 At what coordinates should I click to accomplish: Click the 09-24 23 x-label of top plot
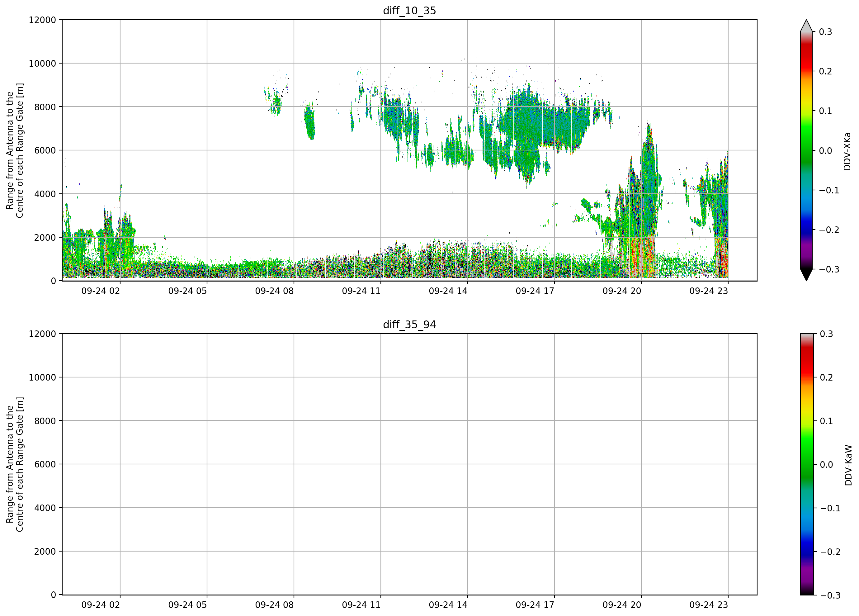click(x=709, y=291)
